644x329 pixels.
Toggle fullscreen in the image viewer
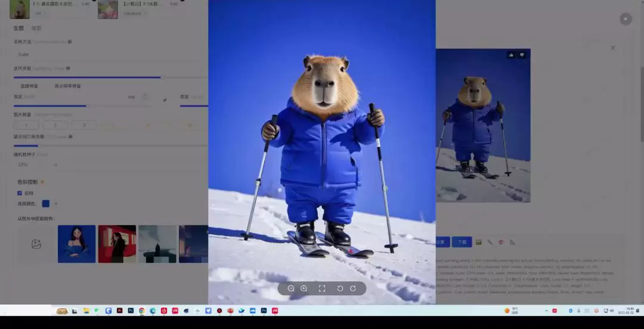coord(322,288)
